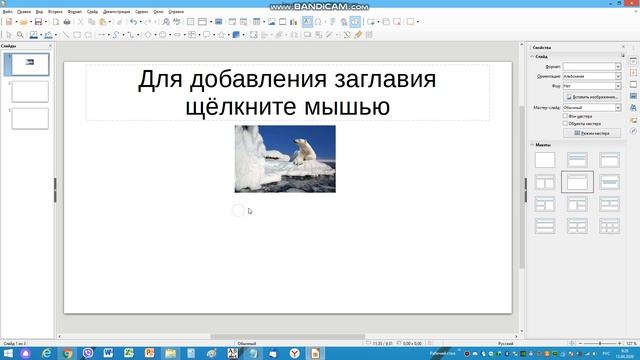Screen dimensions: 640x360
Task: Click the Cut scissors icon
Action: pos(80,22)
